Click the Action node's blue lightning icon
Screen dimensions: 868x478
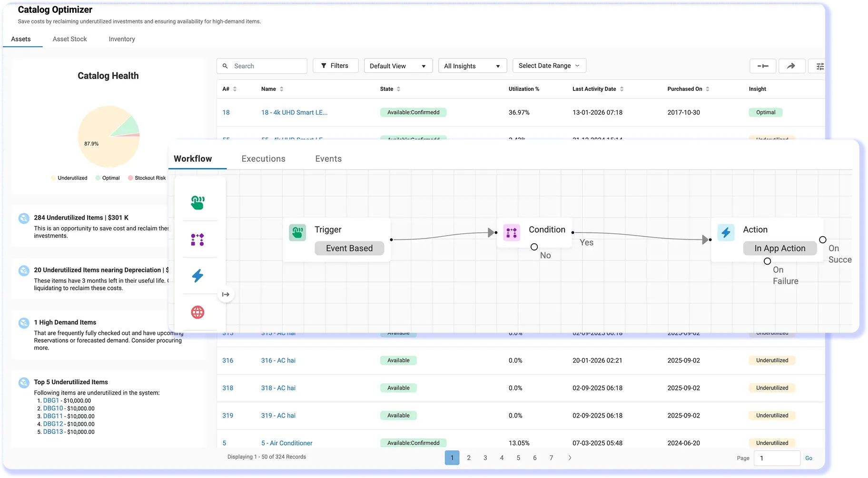click(726, 233)
